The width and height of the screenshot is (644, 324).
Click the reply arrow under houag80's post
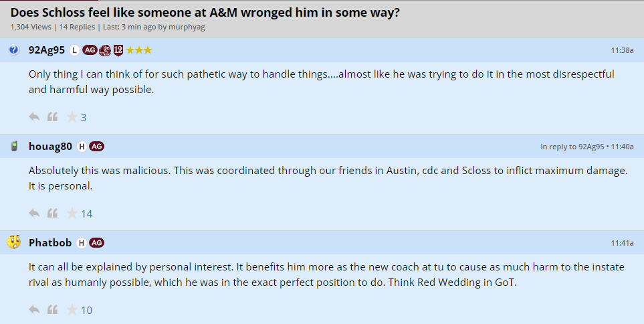35,214
